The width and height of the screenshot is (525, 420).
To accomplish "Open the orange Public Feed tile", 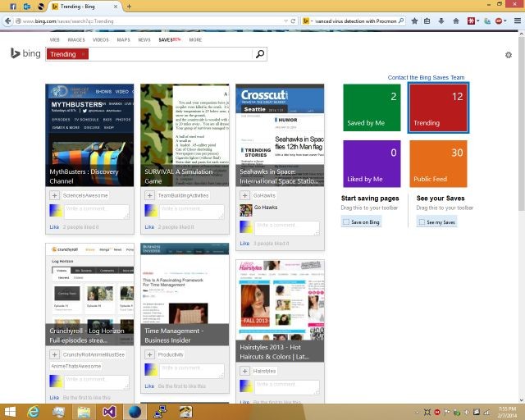I will pyautogui.click(x=438, y=163).
